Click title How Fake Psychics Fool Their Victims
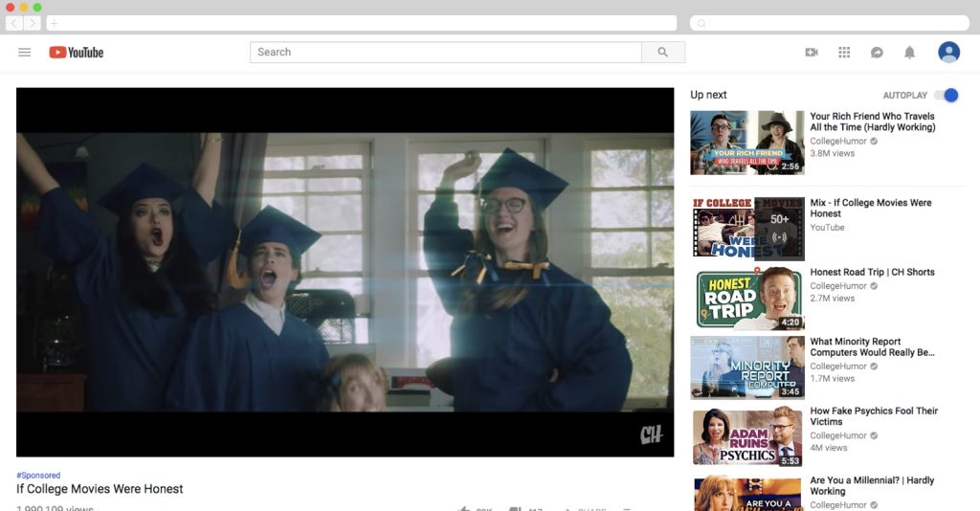This screenshot has height=511, width=980. (x=874, y=416)
